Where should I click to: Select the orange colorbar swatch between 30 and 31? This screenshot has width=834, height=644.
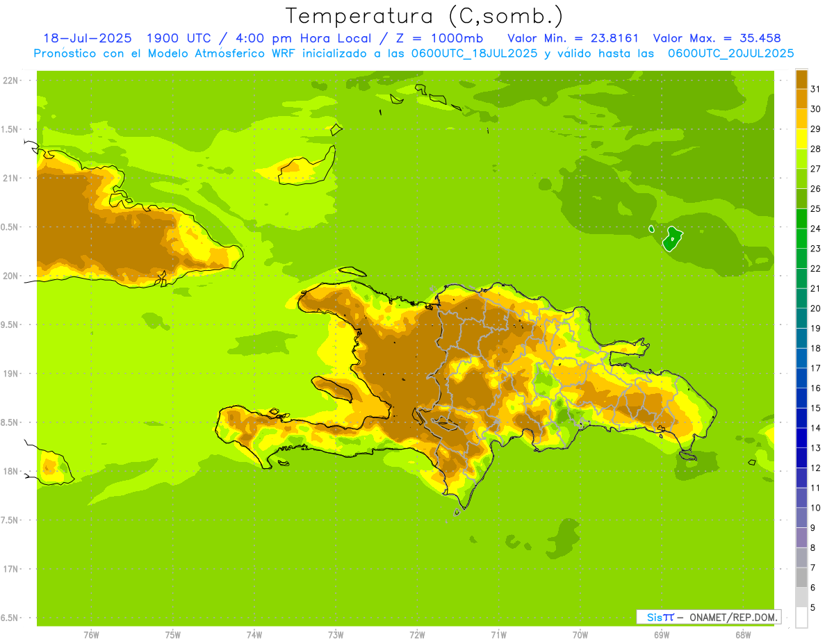click(x=801, y=99)
